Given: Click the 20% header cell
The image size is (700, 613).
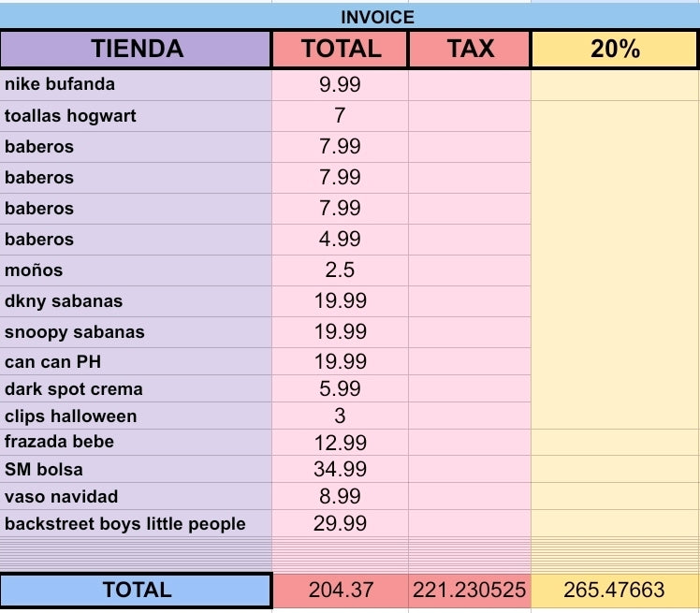Looking at the screenshot, I should (615, 50).
